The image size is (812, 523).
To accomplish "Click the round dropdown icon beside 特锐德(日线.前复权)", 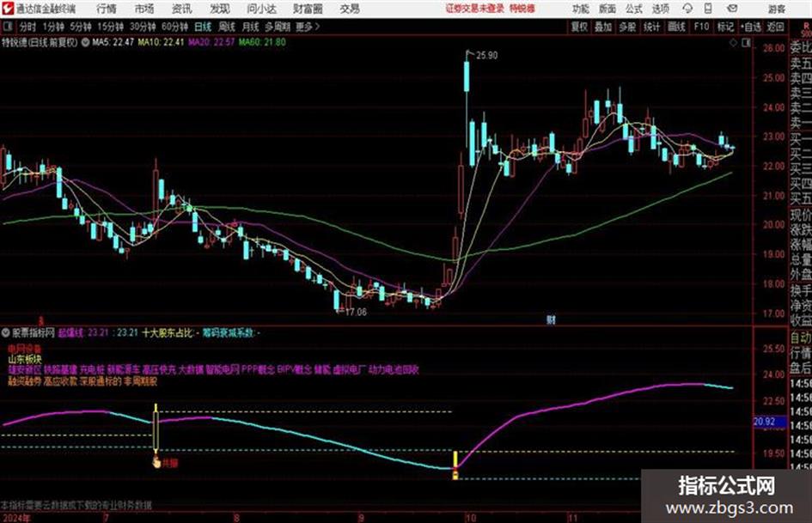I will pyautogui.click(x=85, y=42).
